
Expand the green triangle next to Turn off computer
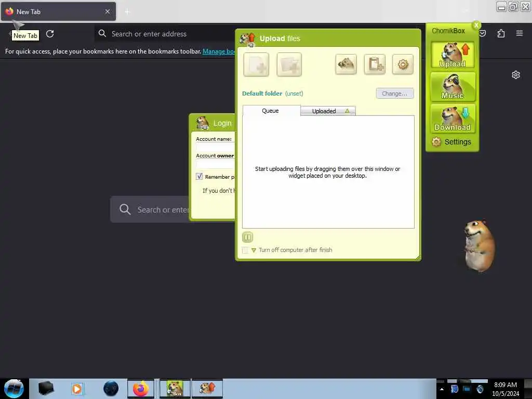coord(254,250)
